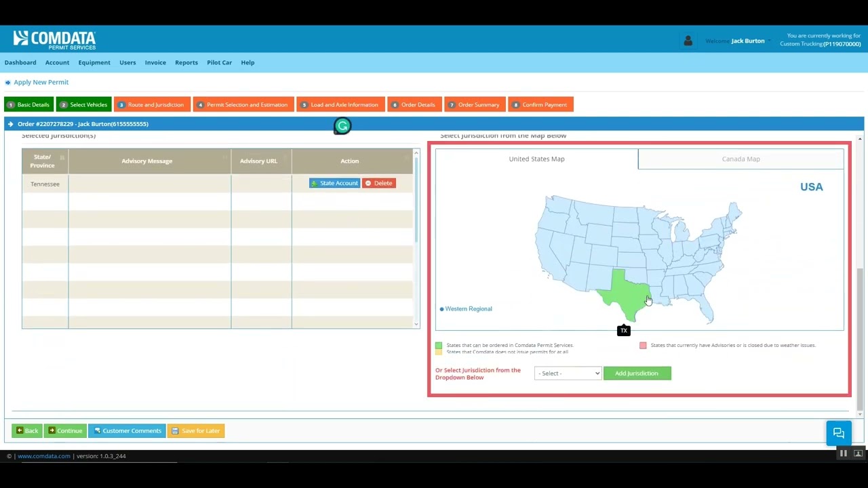Open the Help menu
Viewport: 868px width, 488px height.
click(248, 62)
